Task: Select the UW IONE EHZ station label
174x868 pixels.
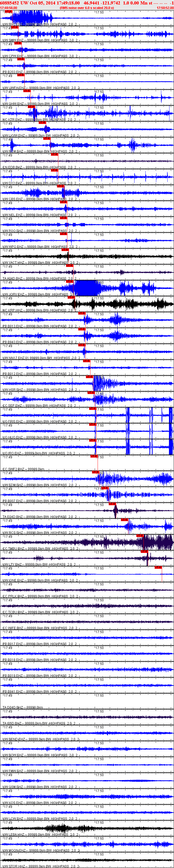Action: (41, 580)
